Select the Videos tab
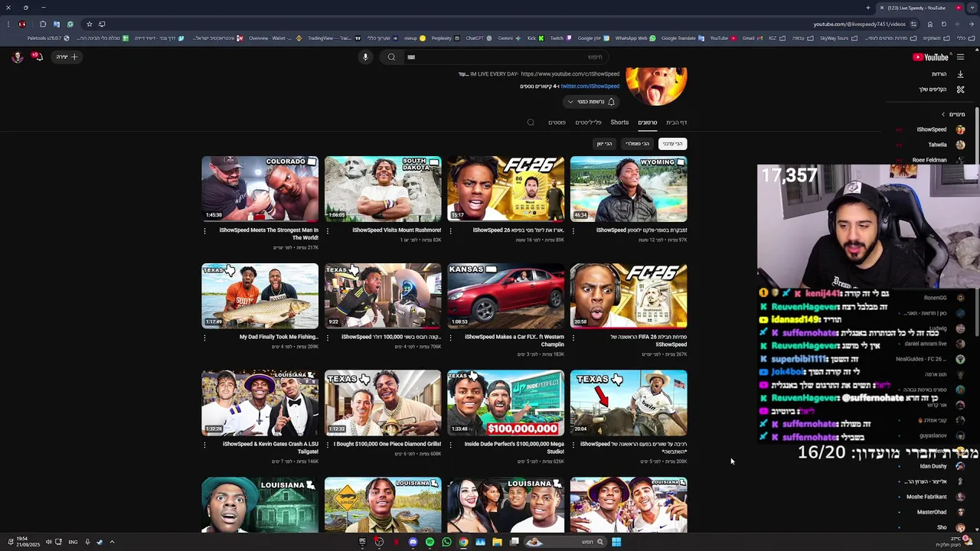The width and height of the screenshot is (980, 551). click(648, 122)
